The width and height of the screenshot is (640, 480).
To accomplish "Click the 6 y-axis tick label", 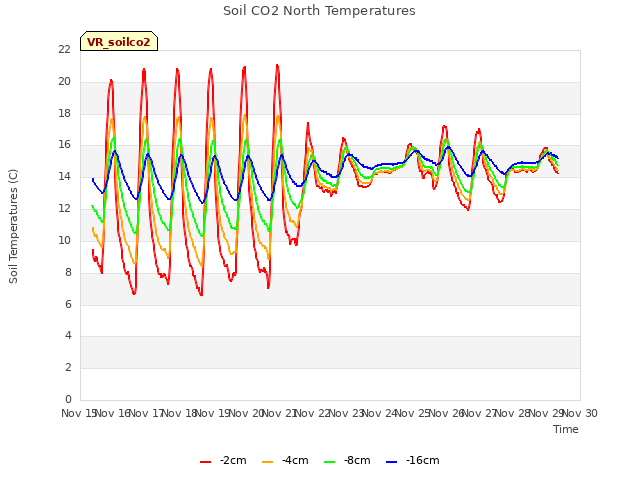I will 68,304.
